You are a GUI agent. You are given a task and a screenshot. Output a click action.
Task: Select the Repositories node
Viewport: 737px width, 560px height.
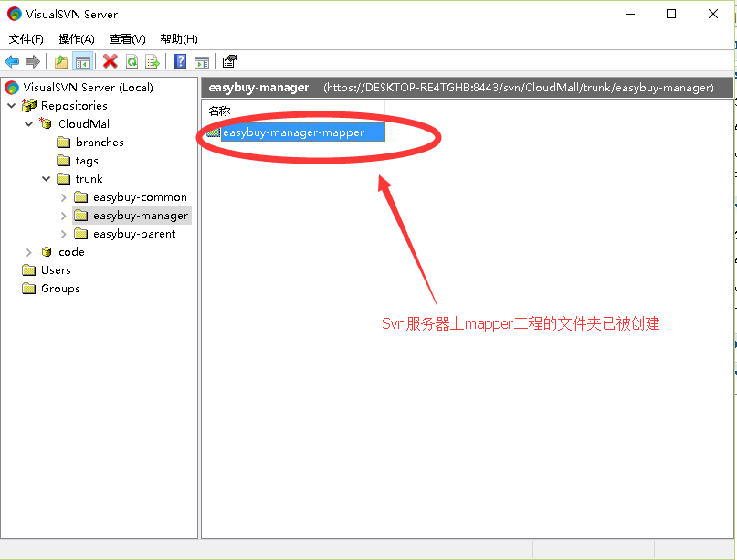[x=74, y=106]
